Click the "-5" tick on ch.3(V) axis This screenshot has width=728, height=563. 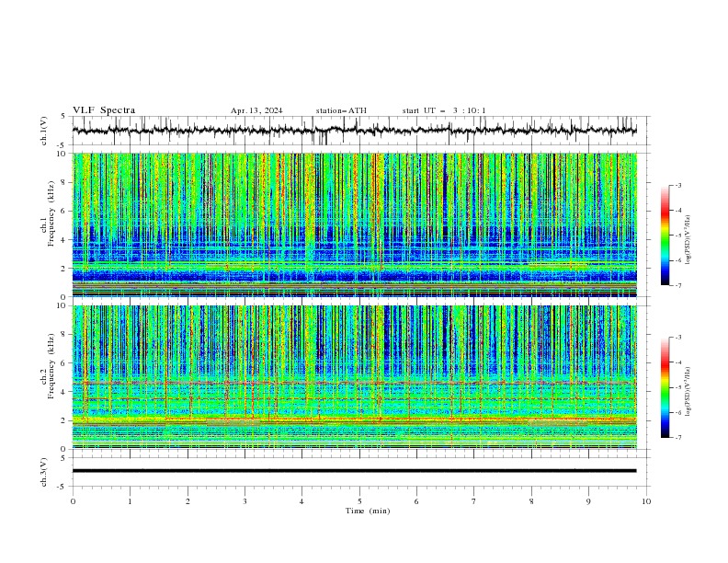(x=63, y=487)
